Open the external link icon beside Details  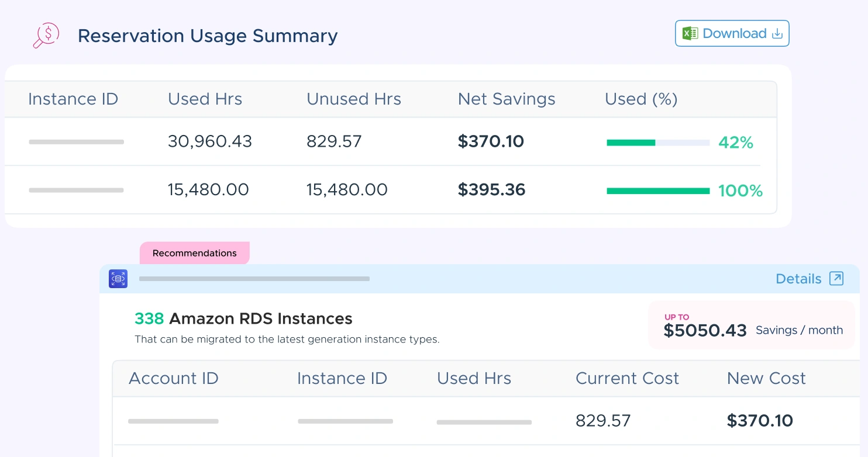click(x=836, y=279)
